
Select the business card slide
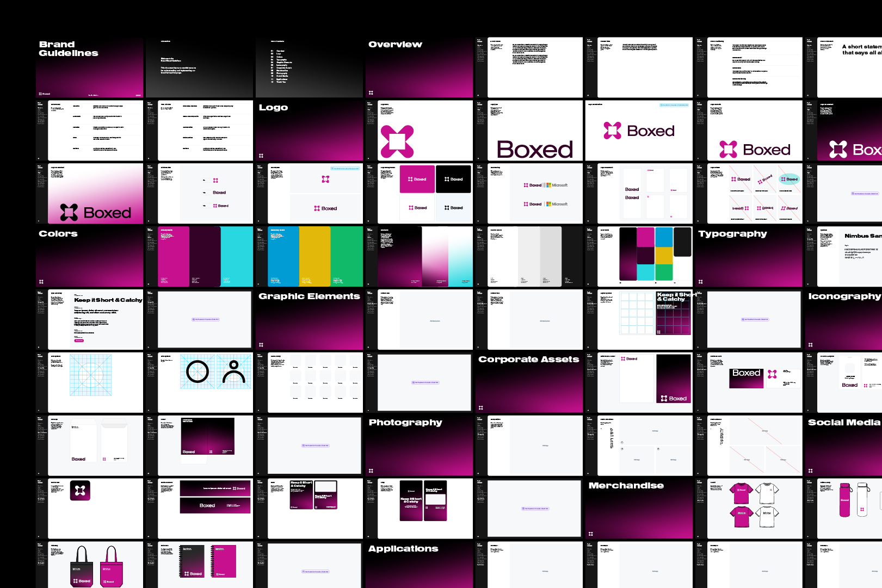pos(749,383)
